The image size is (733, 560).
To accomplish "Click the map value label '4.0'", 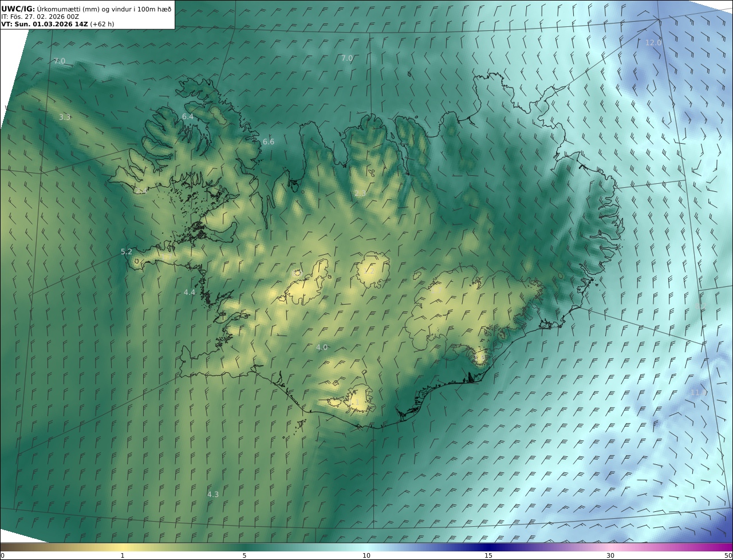I will 322,347.
